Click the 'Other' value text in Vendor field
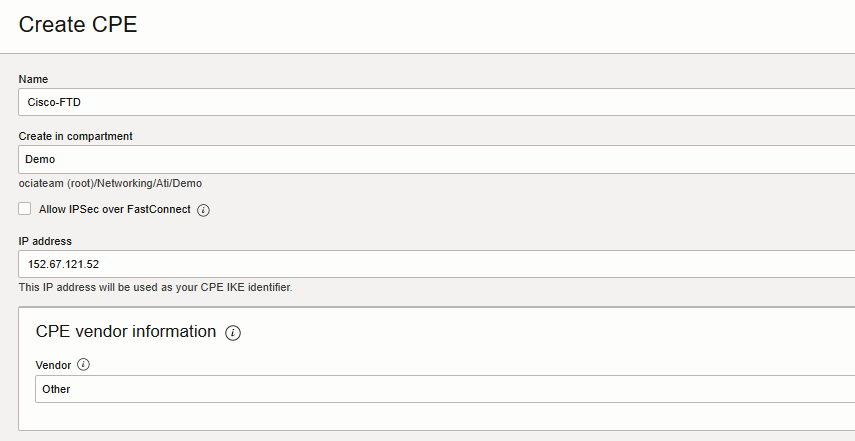 56,389
